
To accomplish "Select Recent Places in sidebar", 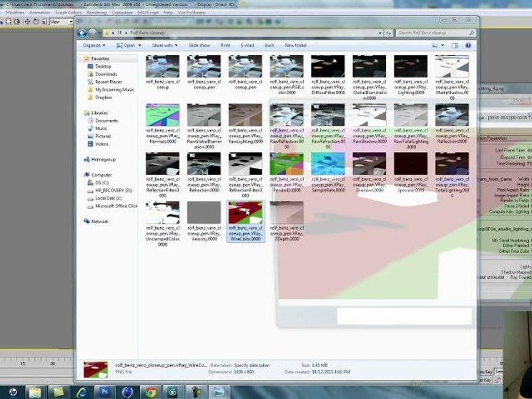I will pos(108,82).
